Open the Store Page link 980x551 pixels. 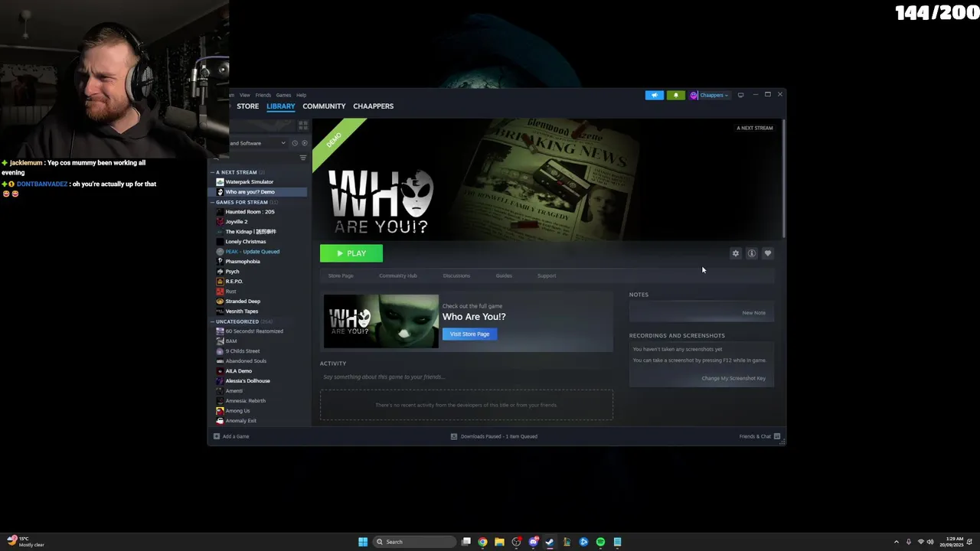[x=341, y=275]
